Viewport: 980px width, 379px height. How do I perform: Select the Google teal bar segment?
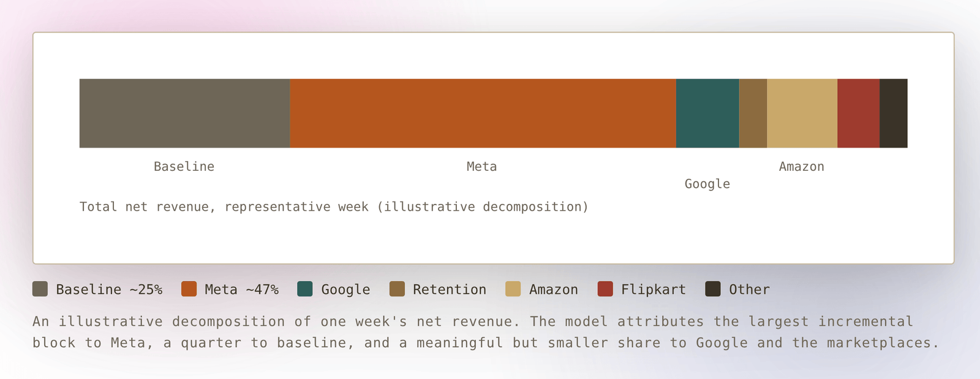(x=707, y=113)
